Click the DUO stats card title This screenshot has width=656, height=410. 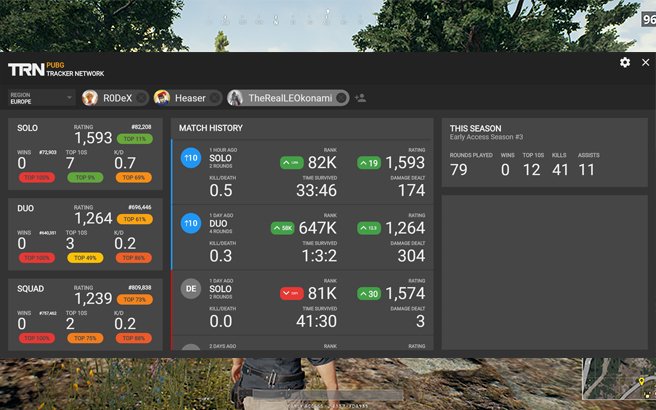(x=26, y=208)
